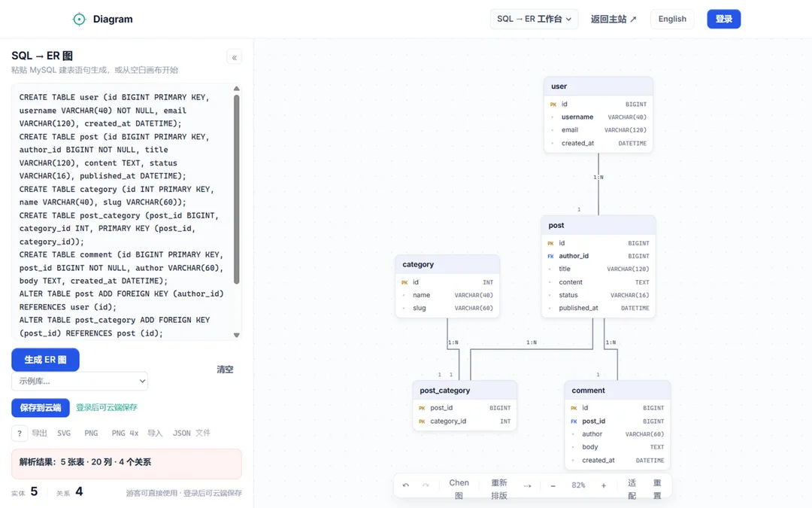Export diagram as SVG
Image resolution: width=812 pixels, height=508 pixels.
click(x=64, y=433)
